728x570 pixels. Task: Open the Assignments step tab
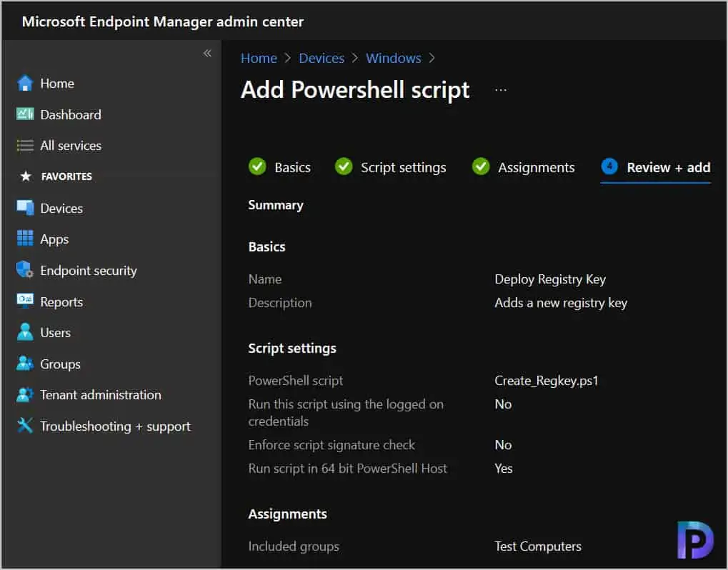[523, 167]
